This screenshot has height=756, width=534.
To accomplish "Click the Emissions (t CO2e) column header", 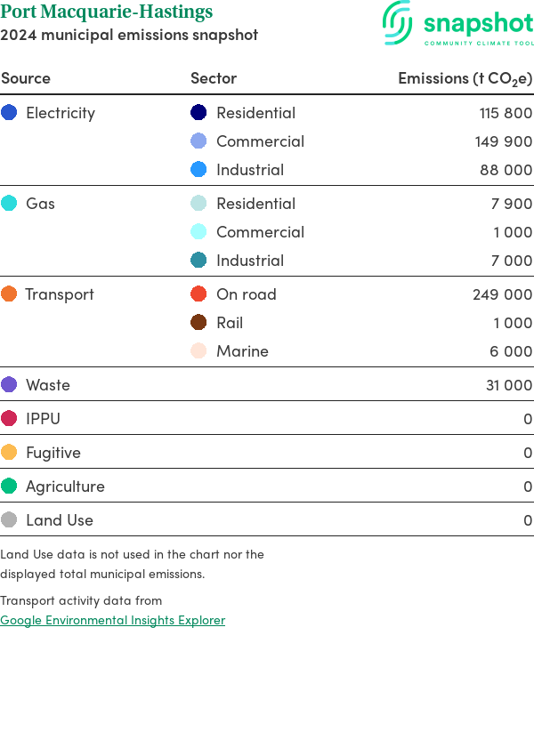I will coord(465,78).
